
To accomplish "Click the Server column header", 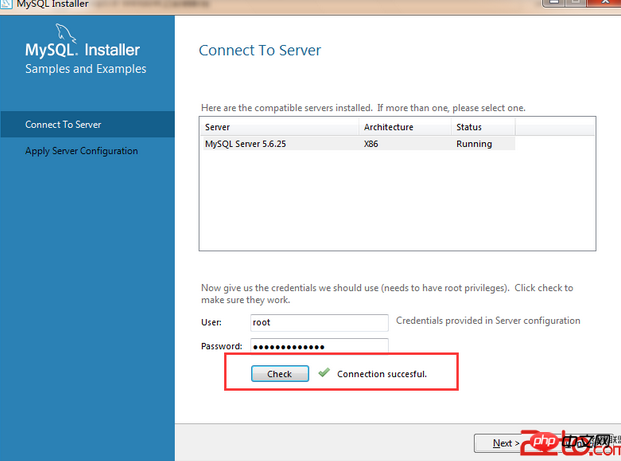I will [x=280, y=127].
